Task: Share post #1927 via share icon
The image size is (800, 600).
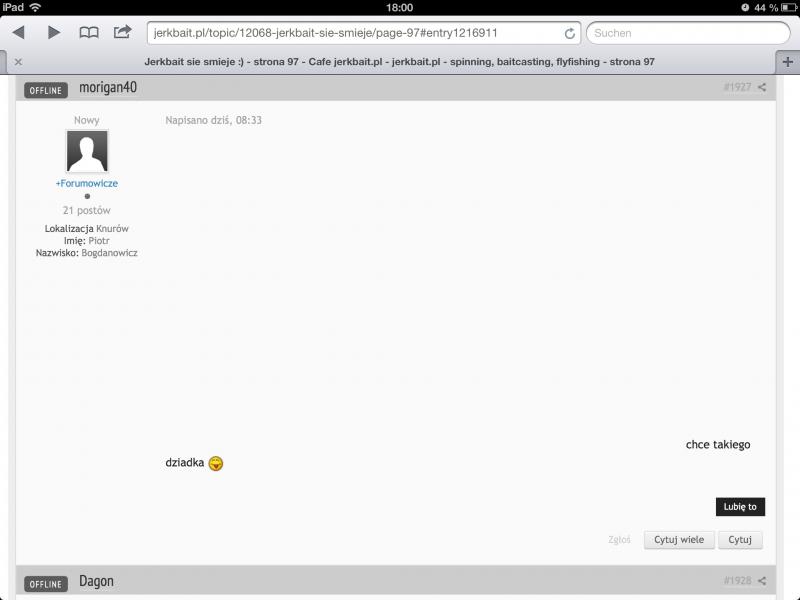Action: pyautogui.click(x=762, y=88)
